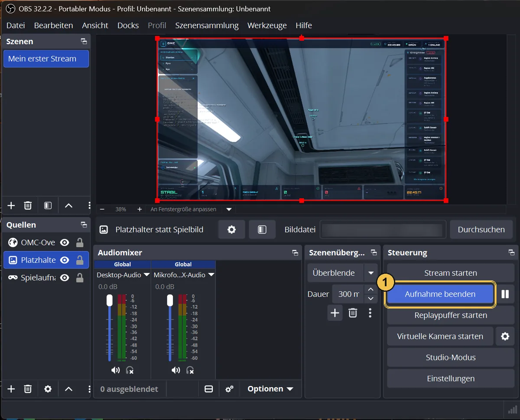
Task: Toggle visibility of the Platzhalte source
Action: [65, 260]
